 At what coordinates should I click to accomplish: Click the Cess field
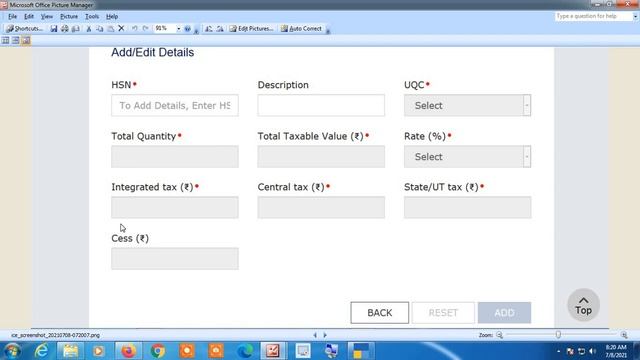[175, 258]
